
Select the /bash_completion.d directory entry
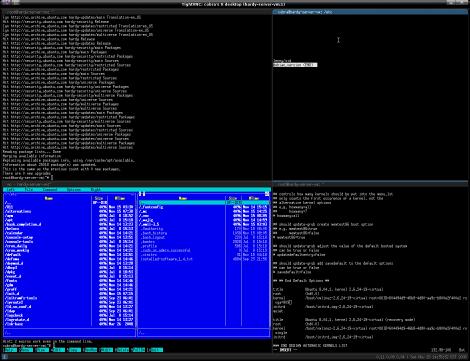[23, 224]
